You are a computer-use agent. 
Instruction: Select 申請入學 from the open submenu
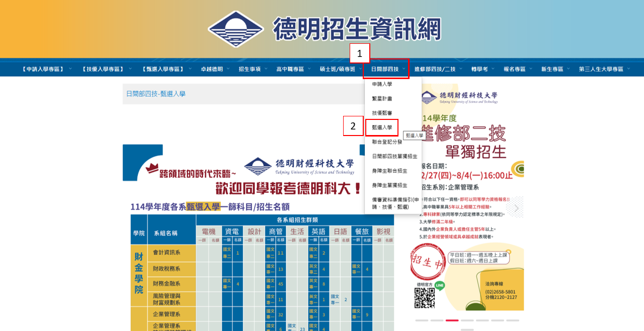(x=382, y=84)
